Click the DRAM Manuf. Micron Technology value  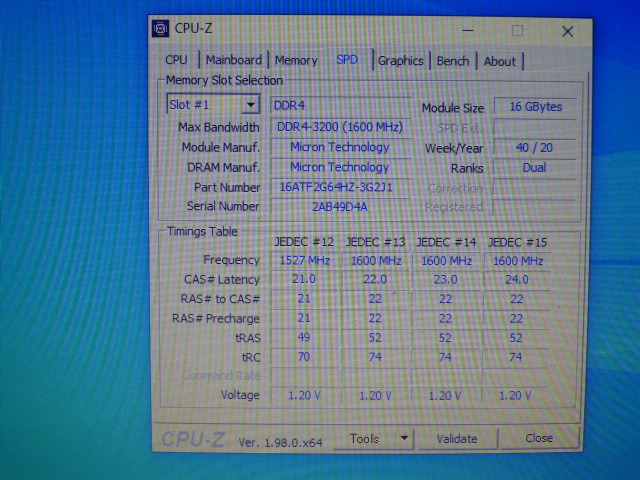coord(340,167)
